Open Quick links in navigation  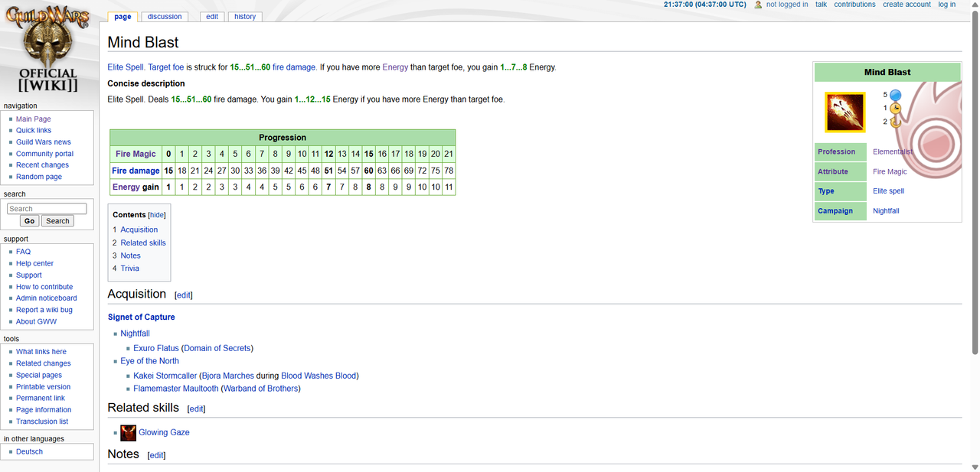tap(34, 131)
